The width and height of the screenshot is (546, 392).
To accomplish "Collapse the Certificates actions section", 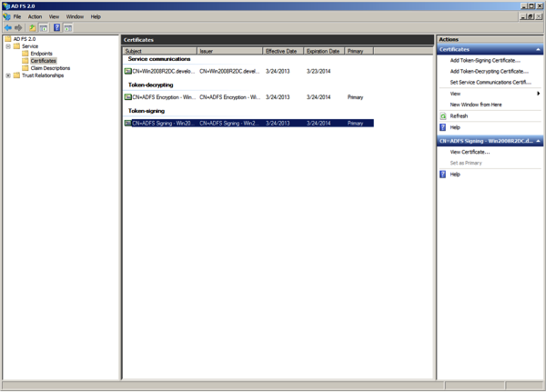I will pos(538,50).
